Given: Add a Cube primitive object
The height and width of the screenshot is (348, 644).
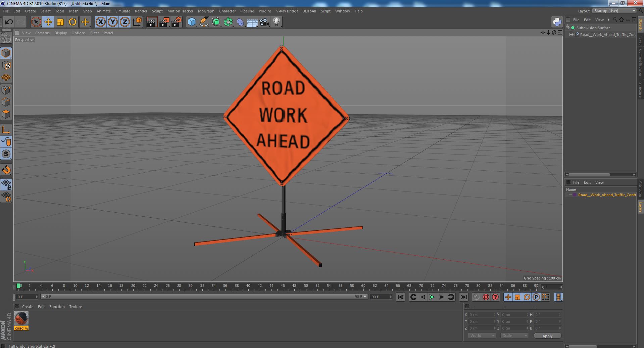Looking at the screenshot, I should [x=192, y=22].
